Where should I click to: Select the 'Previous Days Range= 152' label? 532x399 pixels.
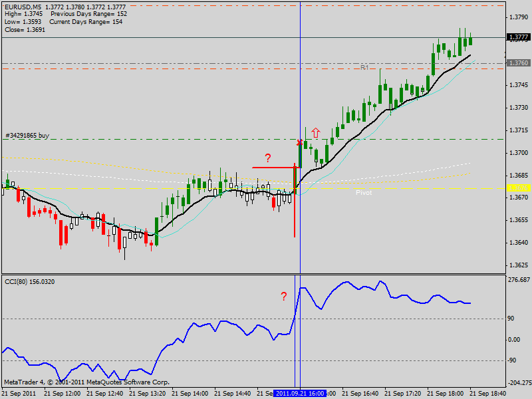click(x=88, y=14)
